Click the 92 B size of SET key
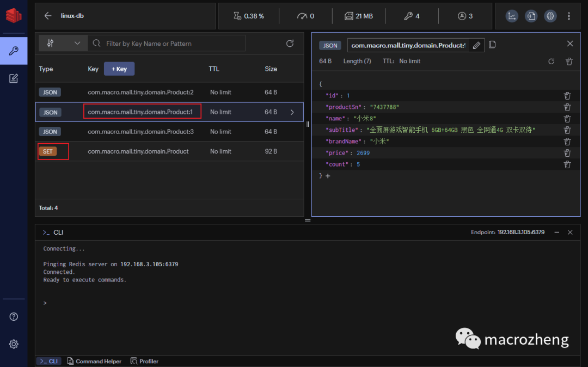Viewport: 588px width, 367px height. [x=271, y=151]
